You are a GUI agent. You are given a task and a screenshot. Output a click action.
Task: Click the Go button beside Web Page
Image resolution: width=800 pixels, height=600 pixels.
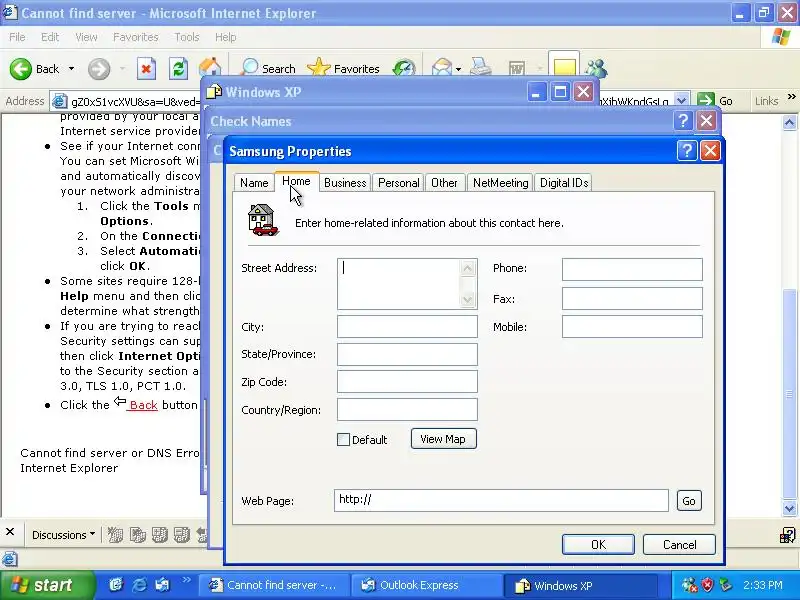point(689,501)
